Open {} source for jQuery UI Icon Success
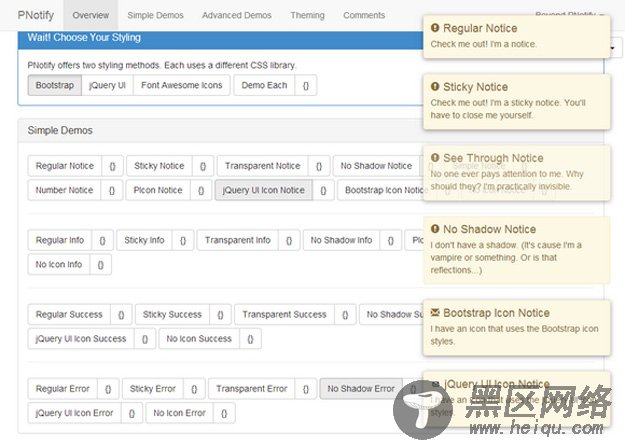 click(x=145, y=339)
